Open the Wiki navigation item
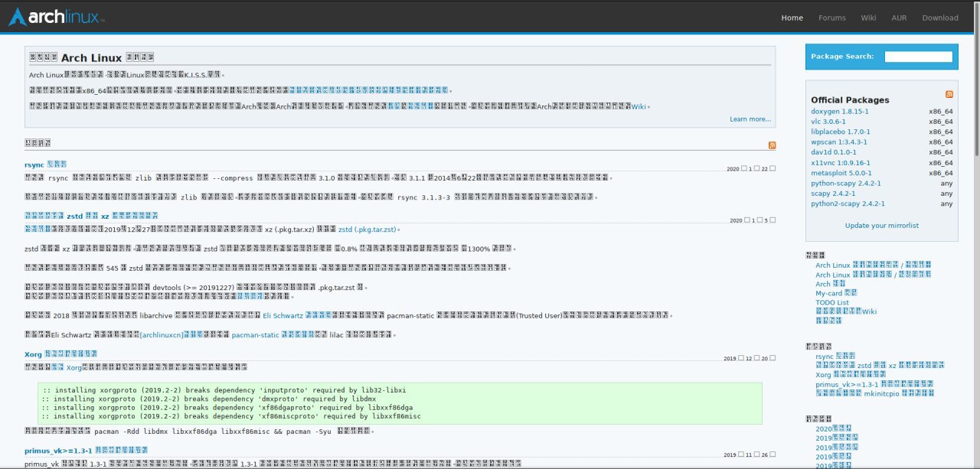Viewport: 980px width, 469px height. (x=868, y=18)
